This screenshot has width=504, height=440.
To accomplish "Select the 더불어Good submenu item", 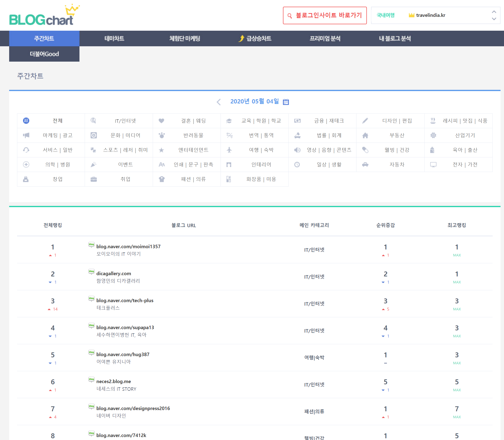I will point(44,54).
